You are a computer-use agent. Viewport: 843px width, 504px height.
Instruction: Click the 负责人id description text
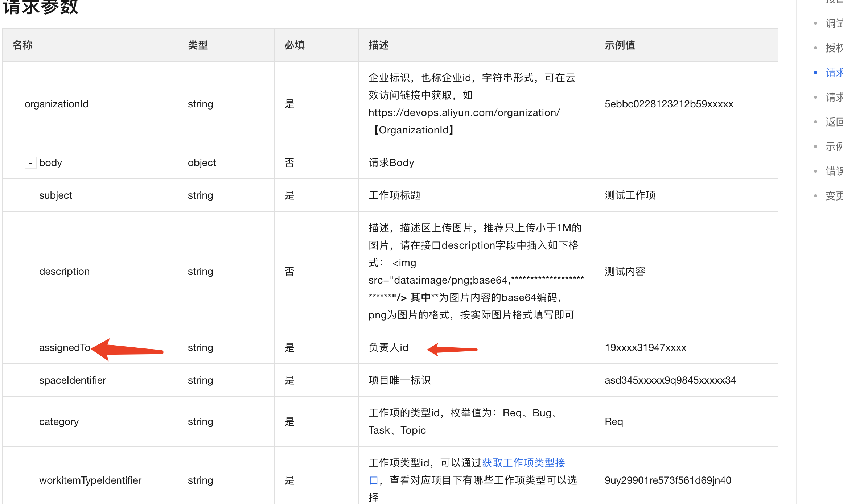388,348
